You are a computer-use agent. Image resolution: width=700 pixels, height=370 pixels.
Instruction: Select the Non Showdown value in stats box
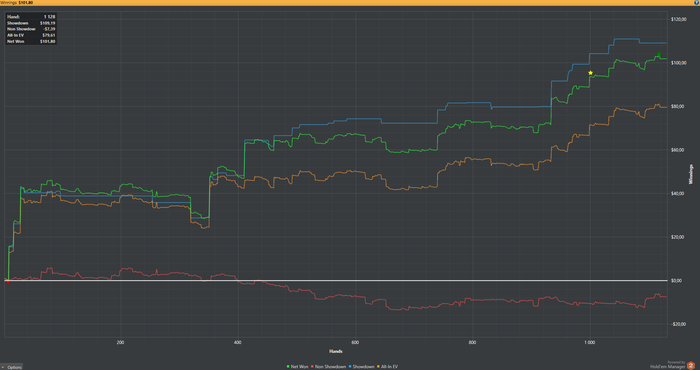(x=49, y=29)
